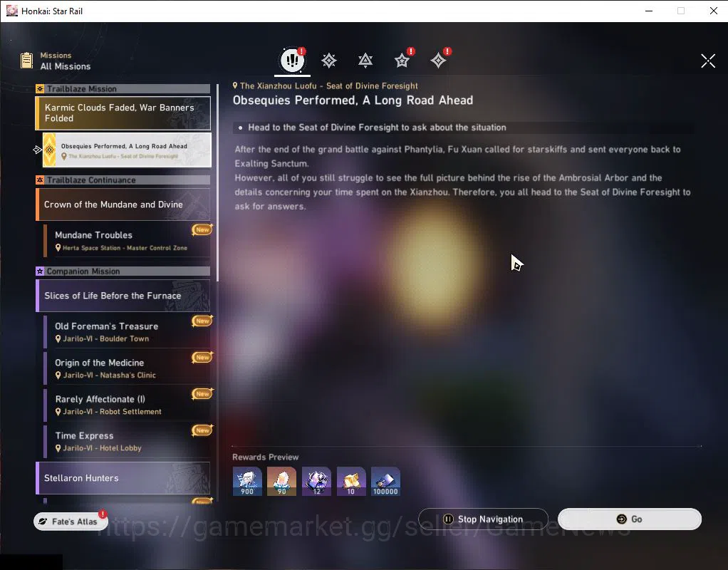View the 100000 credits reward icon
Image resolution: width=728 pixels, height=570 pixels.
pyautogui.click(x=385, y=481)
